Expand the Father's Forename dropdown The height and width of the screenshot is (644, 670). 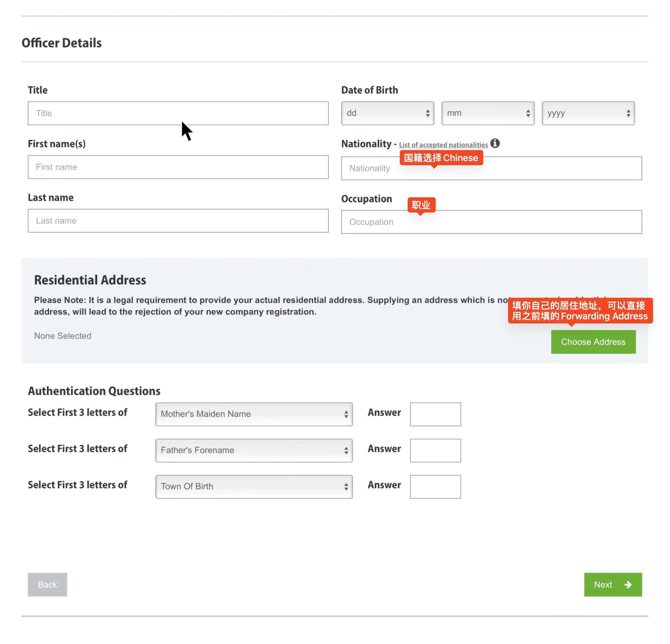tap(254, 450)
